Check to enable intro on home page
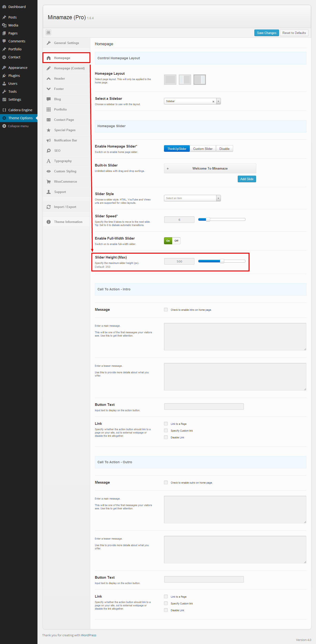Viewport: 316px width, 644px height. (x=166, y=310)
